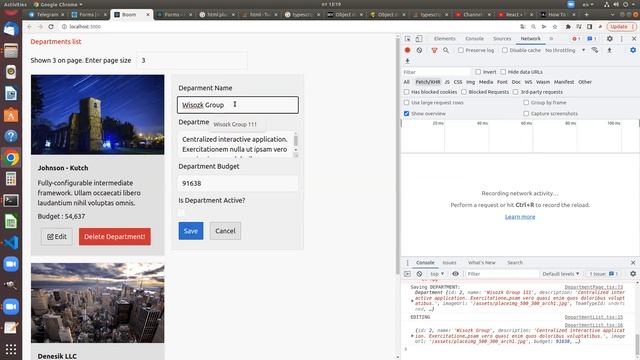
Task: Open Visual Studio Code from the dock
Action: click(x=11, y=242)
